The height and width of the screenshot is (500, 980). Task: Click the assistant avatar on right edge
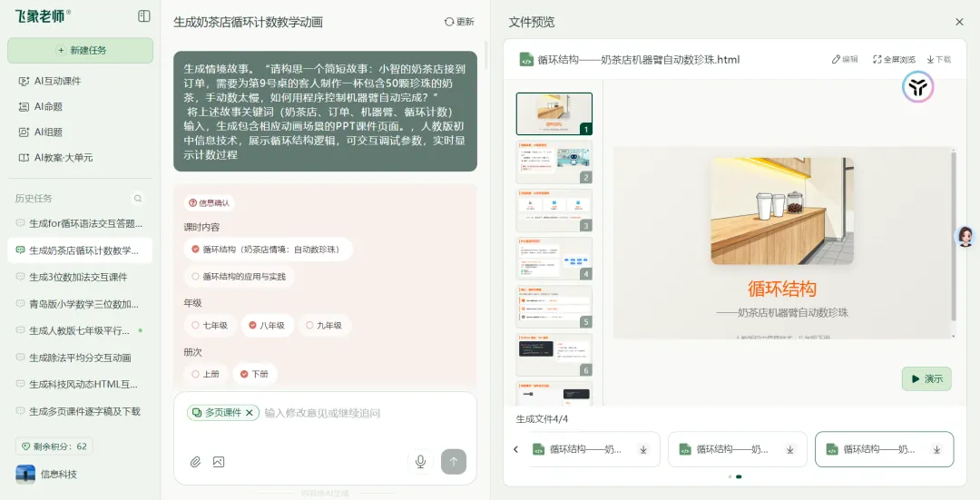(x=965, y=236)
